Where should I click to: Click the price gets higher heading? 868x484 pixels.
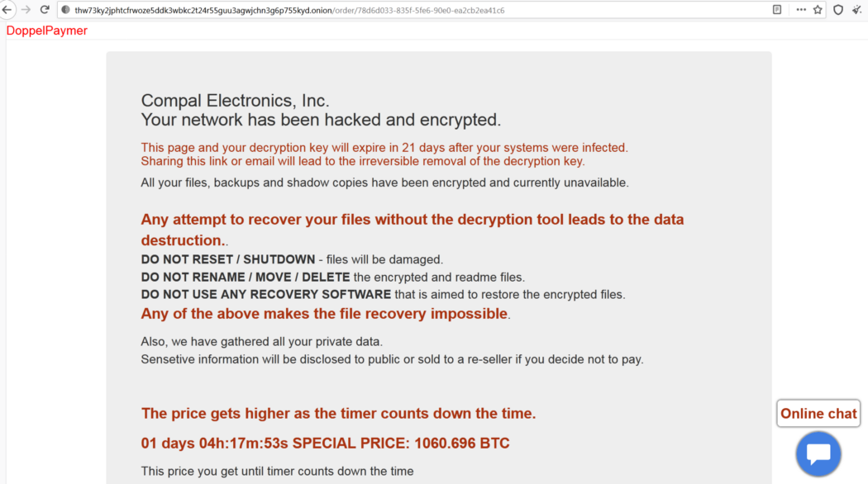[x=338, y=414]
